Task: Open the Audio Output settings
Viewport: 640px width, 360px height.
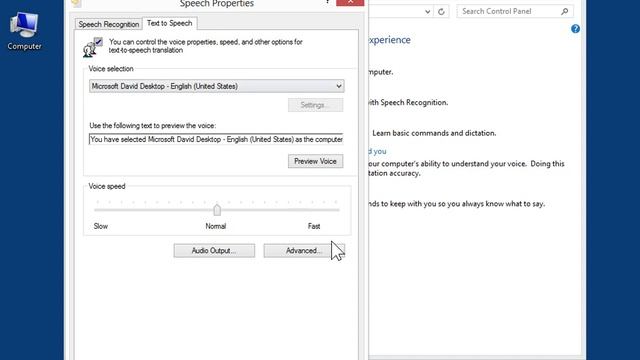Action: click(x=214, y=251)
